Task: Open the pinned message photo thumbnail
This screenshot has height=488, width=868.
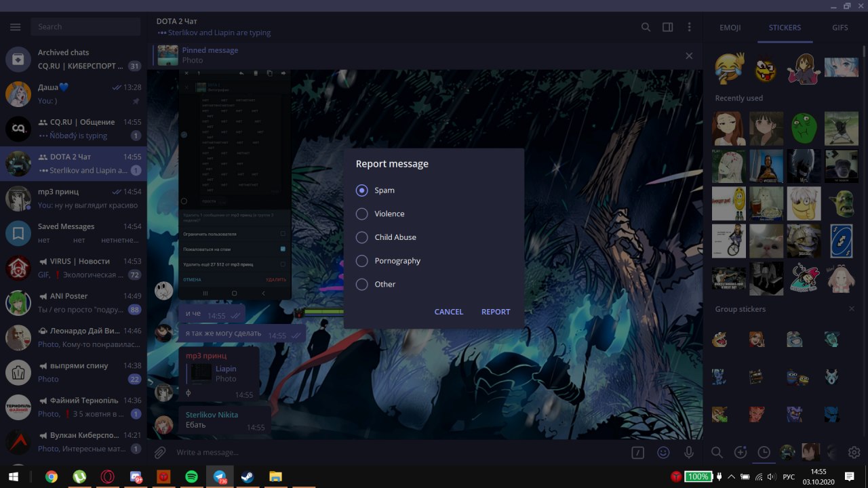Action: coord(168,56)
